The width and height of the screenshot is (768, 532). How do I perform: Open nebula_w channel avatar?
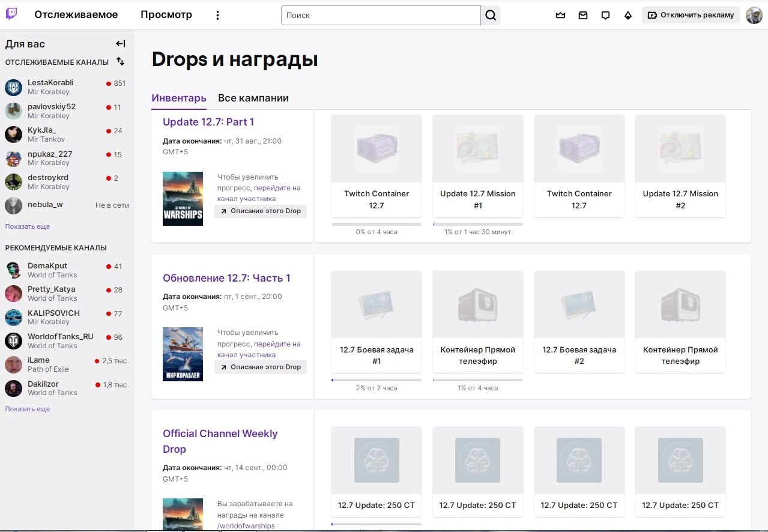(14, 205)
